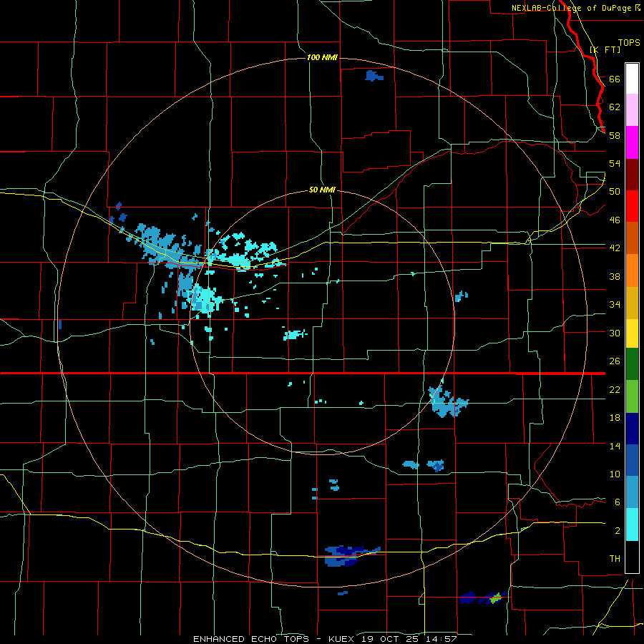This screenshot has width=644, height=644.
Task: Click the TH threshold legend label
Action: 615,559
